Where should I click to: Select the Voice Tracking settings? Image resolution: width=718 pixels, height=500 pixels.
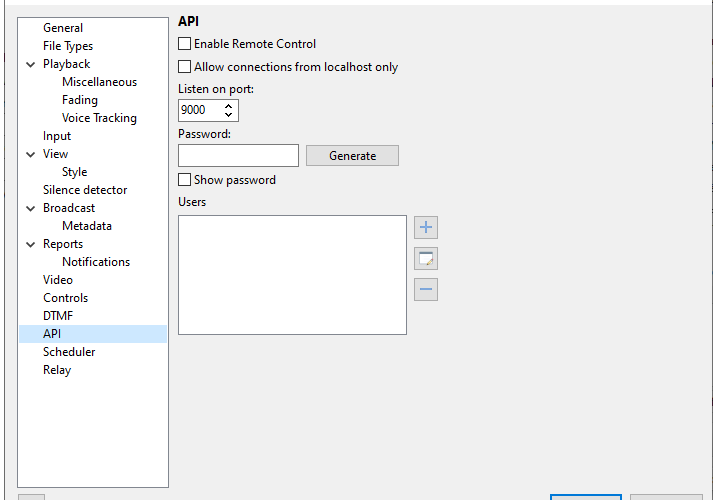99,118
